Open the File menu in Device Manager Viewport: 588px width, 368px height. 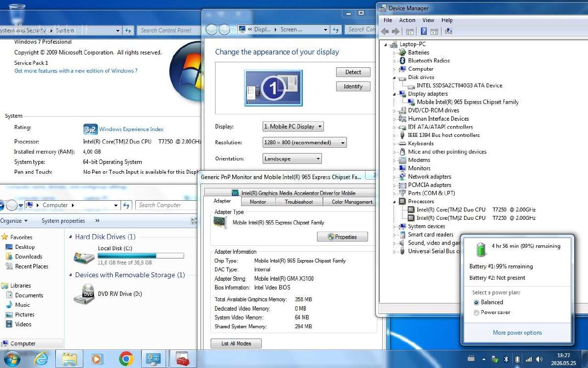click(x=388, y=20)
